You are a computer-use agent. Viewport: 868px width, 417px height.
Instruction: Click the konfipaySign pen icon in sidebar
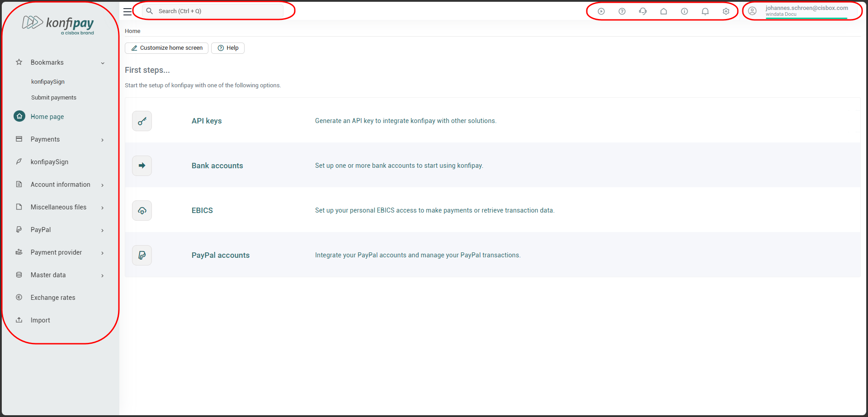coord(19,161)
